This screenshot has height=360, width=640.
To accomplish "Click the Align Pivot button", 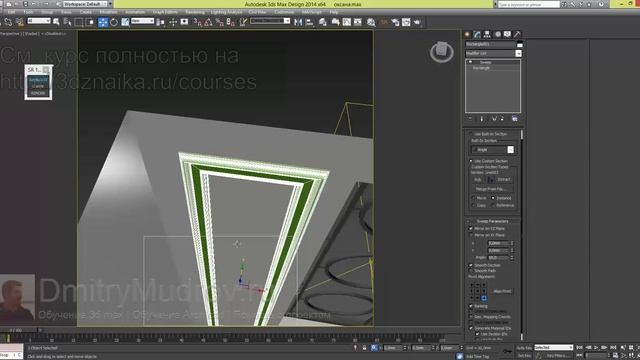I will pos(502,291).
